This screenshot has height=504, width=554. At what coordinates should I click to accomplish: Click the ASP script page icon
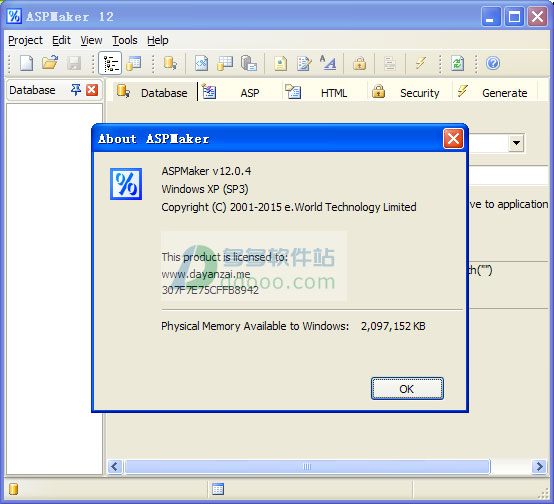(201, 64)
